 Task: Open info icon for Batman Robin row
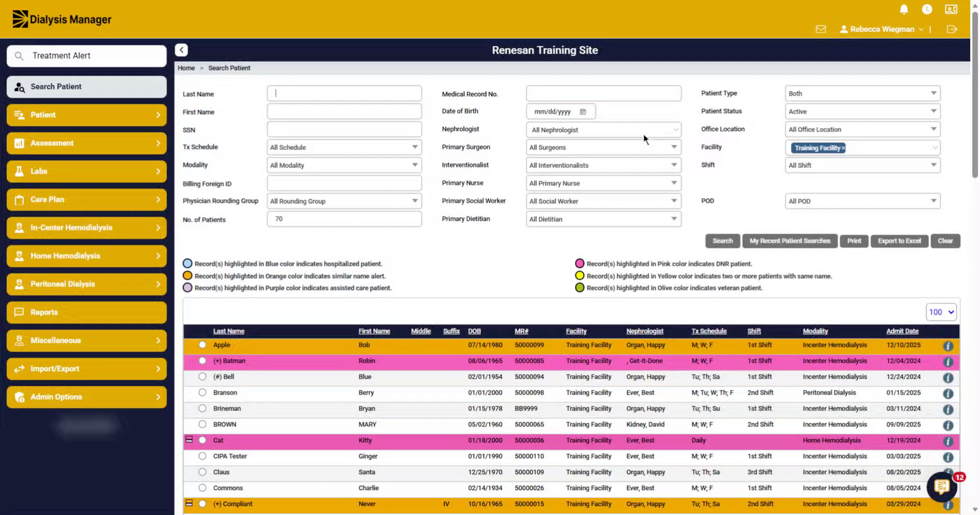click(948, 362)
